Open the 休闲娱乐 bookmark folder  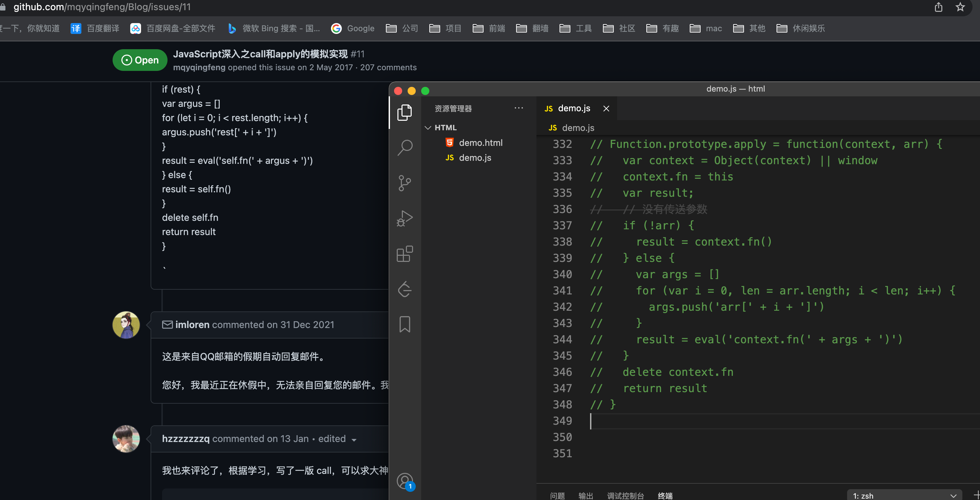pyautogui.click(x=800, y=28)
